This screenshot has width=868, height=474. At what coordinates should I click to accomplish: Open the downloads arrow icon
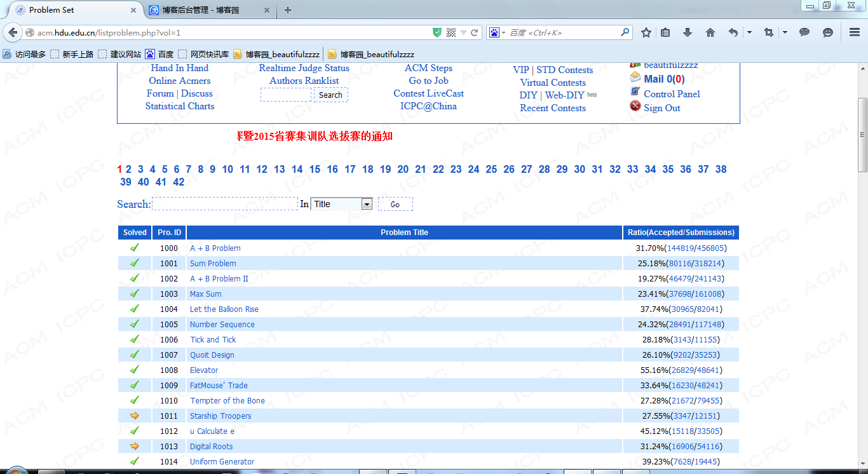(x=687, y=32)
